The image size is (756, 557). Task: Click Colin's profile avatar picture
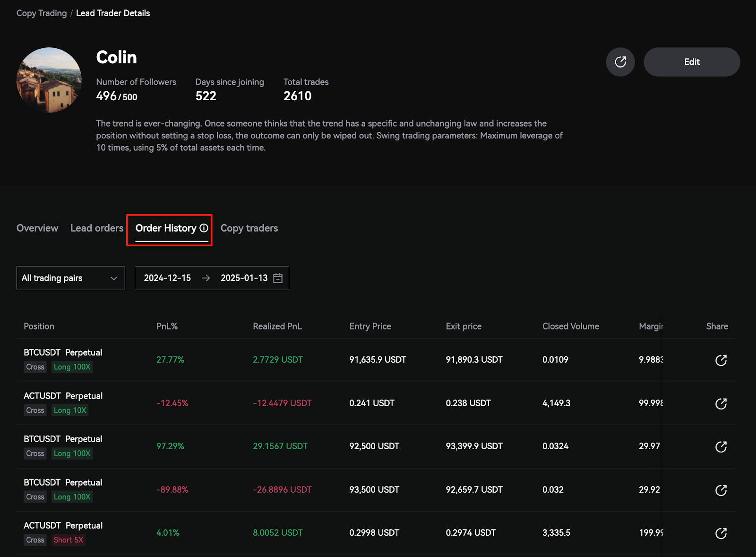click(49, 80)
